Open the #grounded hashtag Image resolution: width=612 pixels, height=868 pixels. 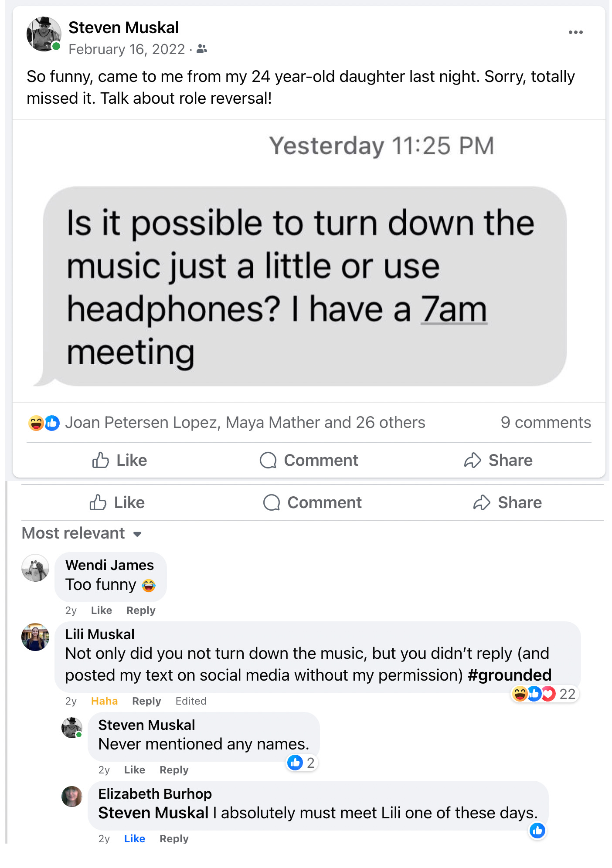(509, 675)
